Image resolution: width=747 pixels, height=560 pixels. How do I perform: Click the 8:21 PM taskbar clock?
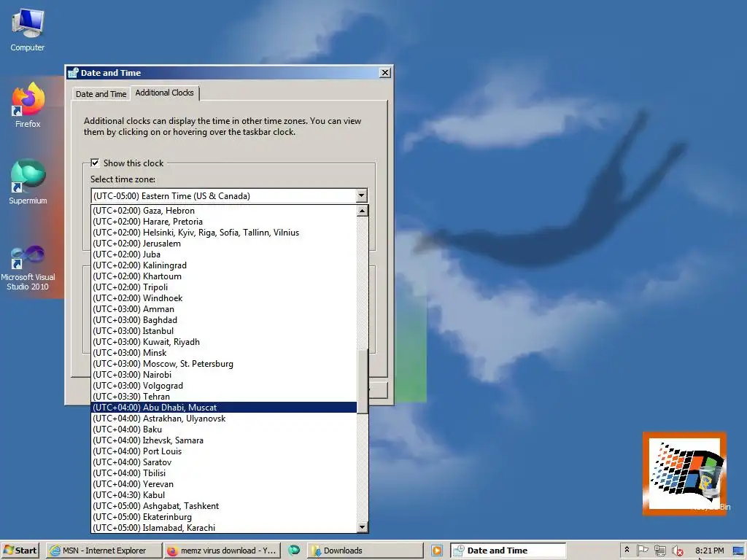pyautogui.click(x=709, y=551)
